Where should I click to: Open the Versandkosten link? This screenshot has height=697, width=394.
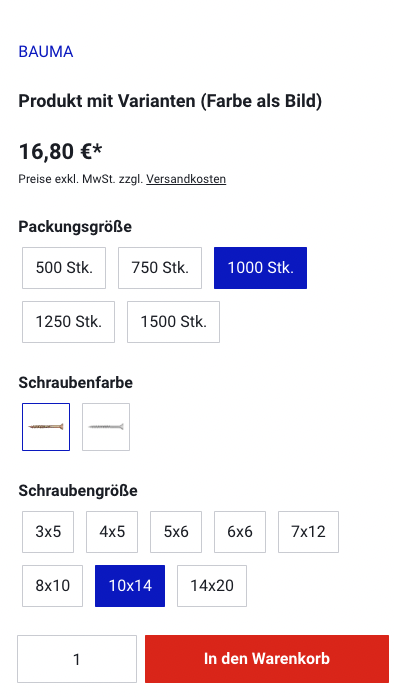[186, 179]
